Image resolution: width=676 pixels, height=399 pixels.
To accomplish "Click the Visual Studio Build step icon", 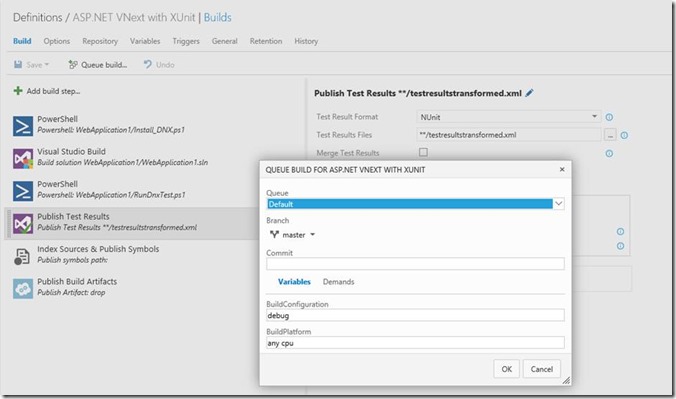I will point(23,158).
